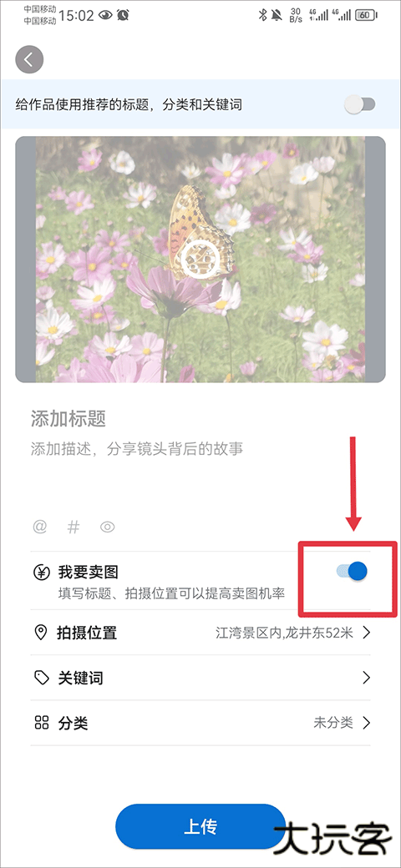
Task: Open the 分类 row
Action: click(200, 723)
